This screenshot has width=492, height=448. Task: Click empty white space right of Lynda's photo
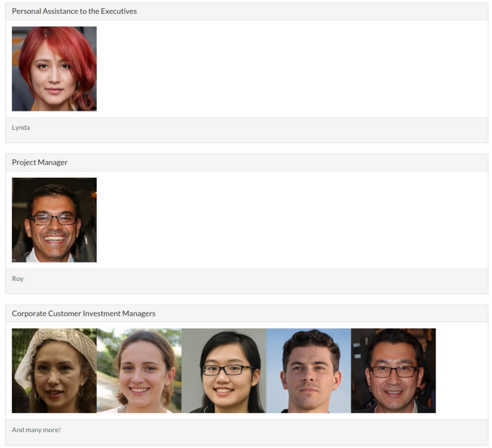[291, 68]
